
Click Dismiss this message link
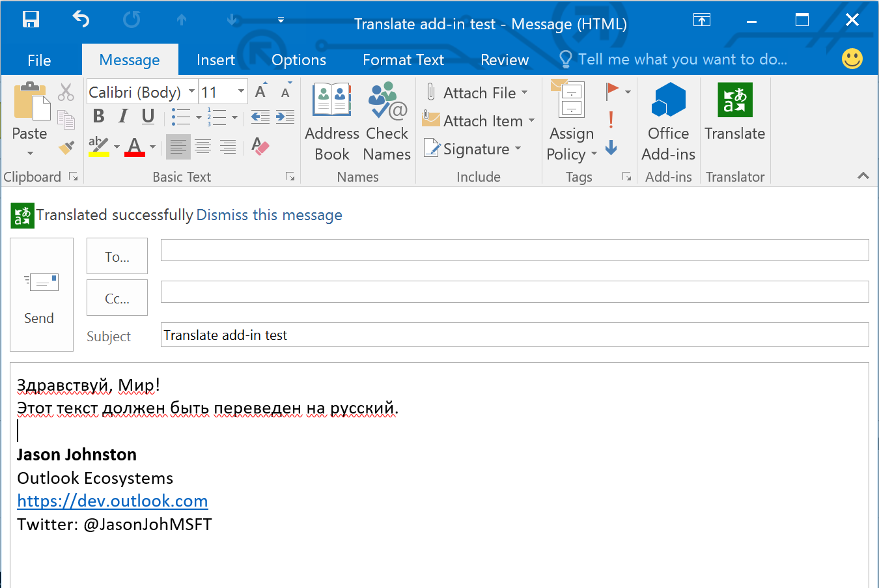pyautogui.click(x=269, y=215)
